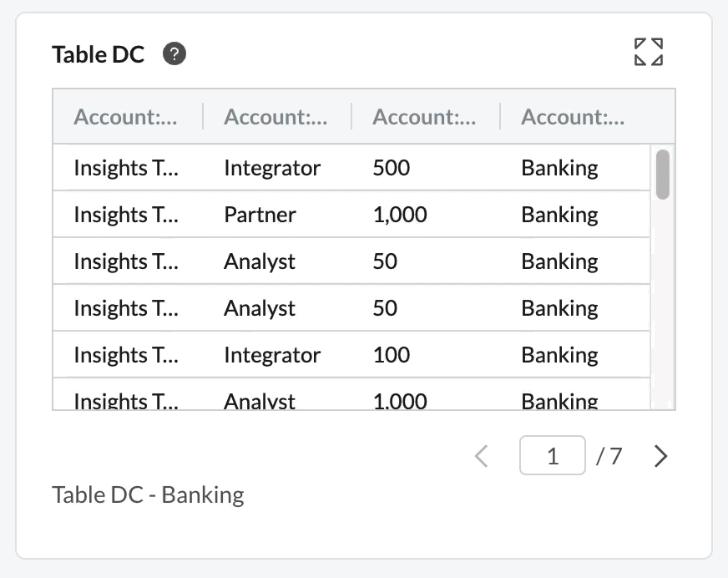Viewport: 728px width, 578px height.
Task: Click the fourth Account column header
Action: tap(573, 117)
